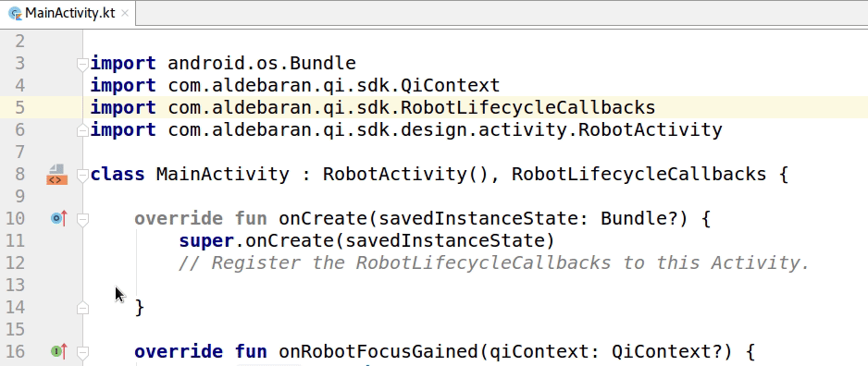Click the Kotlin file icon on MainActivity.kt tab
Viewport: 868px width, 366px height.
click(16, 14)
